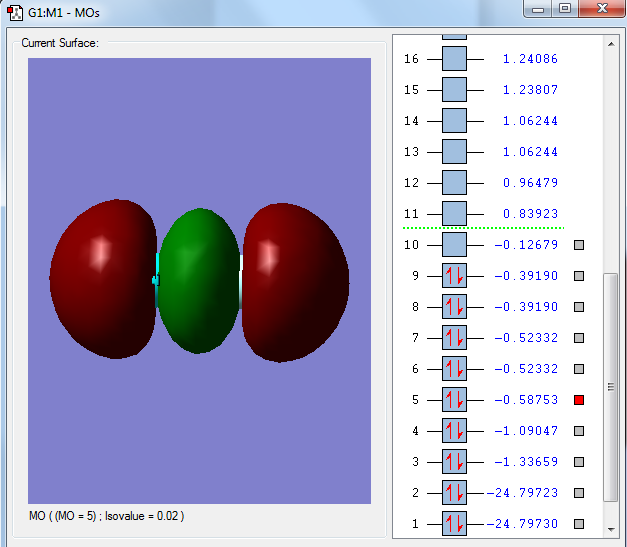Select empty orbital box 11
The width and height of the screenshot is (627, 547).
pos(454,214)
